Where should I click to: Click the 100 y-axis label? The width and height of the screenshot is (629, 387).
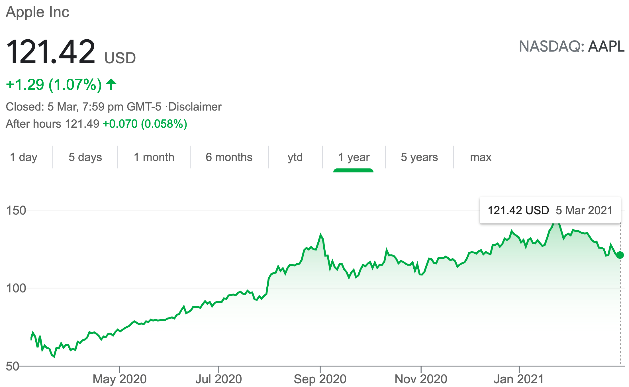tap(16, 288)
